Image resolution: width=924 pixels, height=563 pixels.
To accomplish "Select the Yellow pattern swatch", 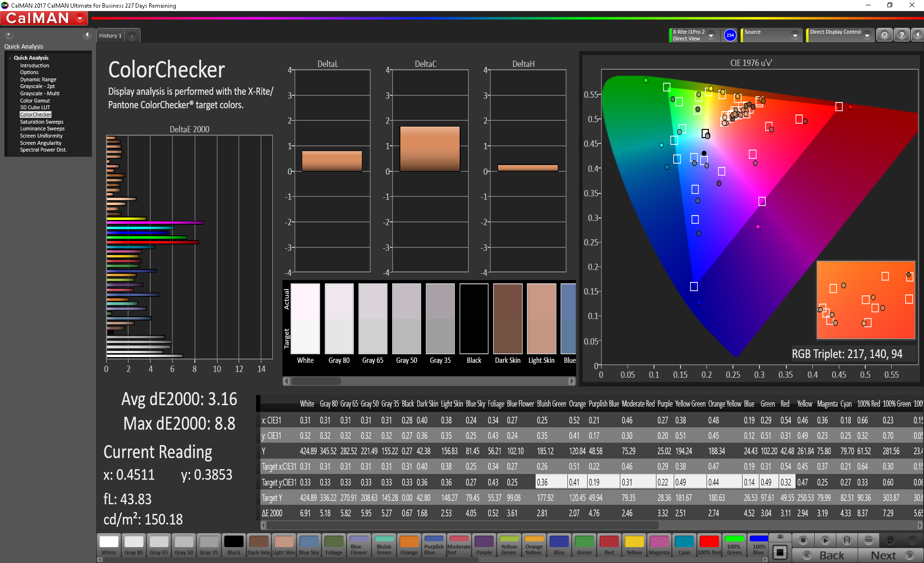I will coord(634,545).
